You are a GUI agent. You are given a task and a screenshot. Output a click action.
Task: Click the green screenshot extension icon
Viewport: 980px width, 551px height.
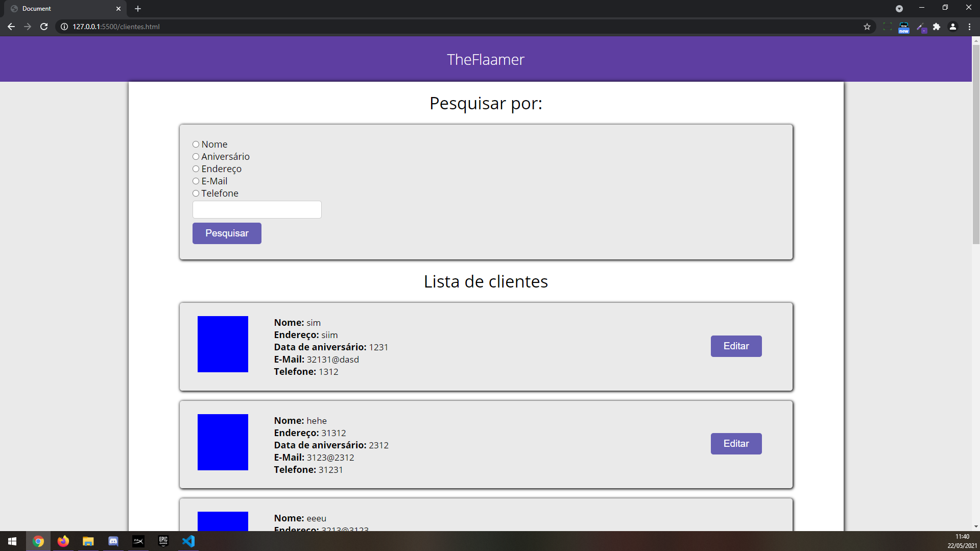[888, 27]
